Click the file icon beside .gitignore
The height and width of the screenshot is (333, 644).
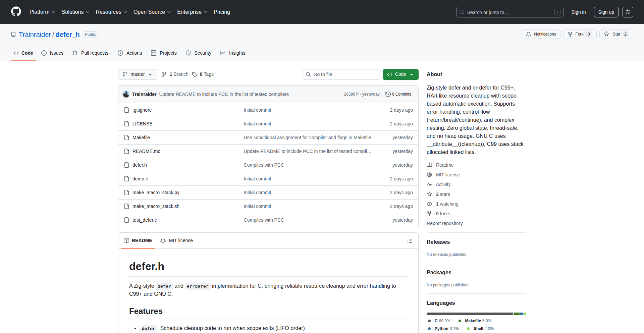coord(126,110)
